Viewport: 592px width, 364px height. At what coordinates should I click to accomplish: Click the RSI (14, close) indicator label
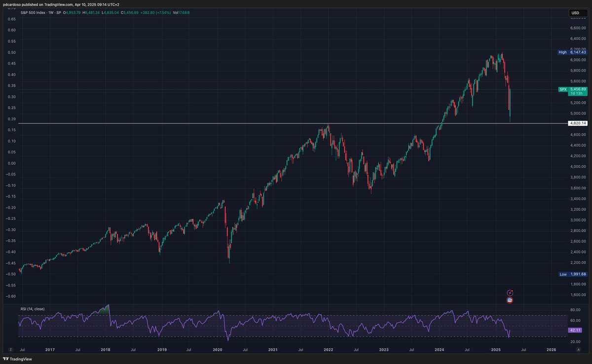[32, 309]
